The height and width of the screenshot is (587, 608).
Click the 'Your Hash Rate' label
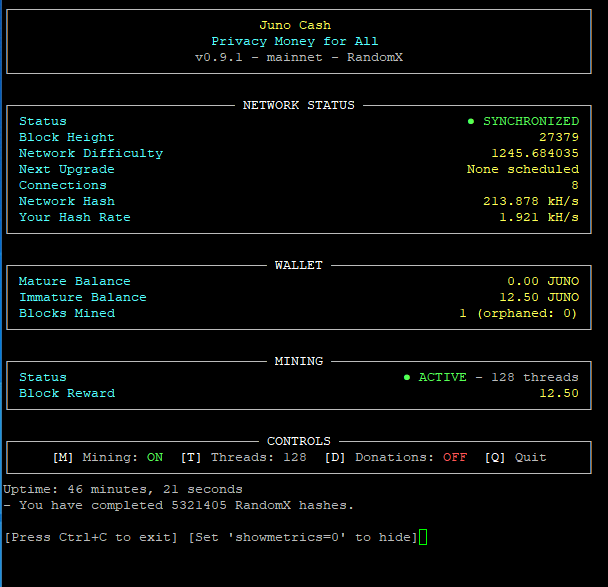75,218
